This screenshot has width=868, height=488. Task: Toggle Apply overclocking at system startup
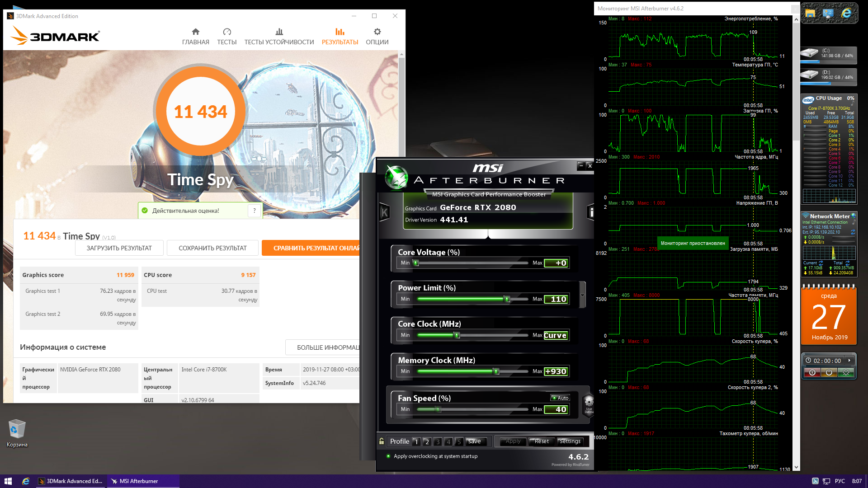[388, 456]
